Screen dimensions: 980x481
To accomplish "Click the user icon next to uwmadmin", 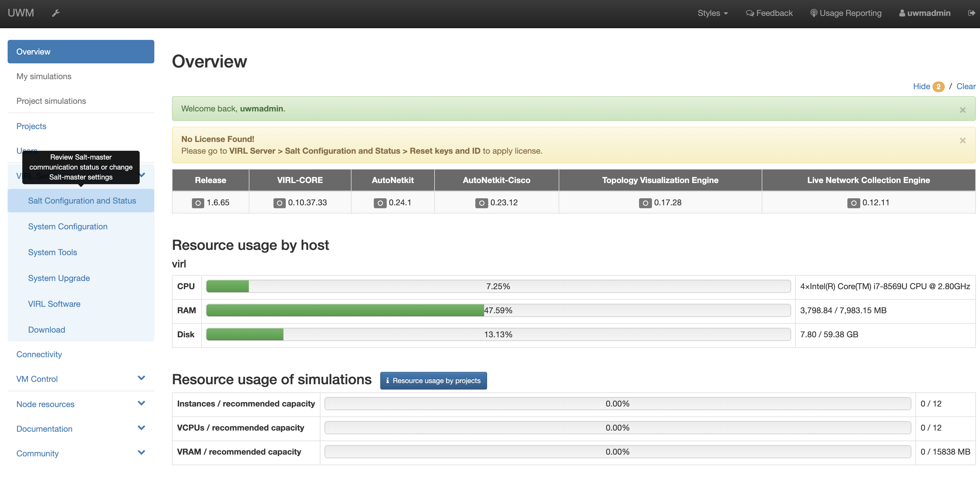I will tap(902, 13).
